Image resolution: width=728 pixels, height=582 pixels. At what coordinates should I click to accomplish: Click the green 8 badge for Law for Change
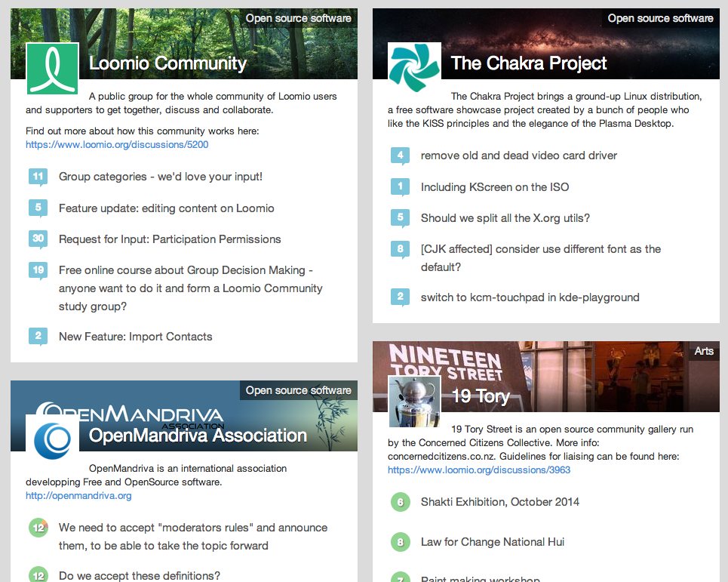pyautogui.click(x=401, y=542)
